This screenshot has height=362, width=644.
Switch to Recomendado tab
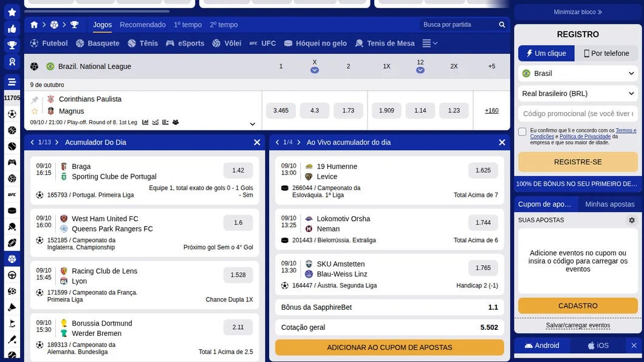point(143,25)
